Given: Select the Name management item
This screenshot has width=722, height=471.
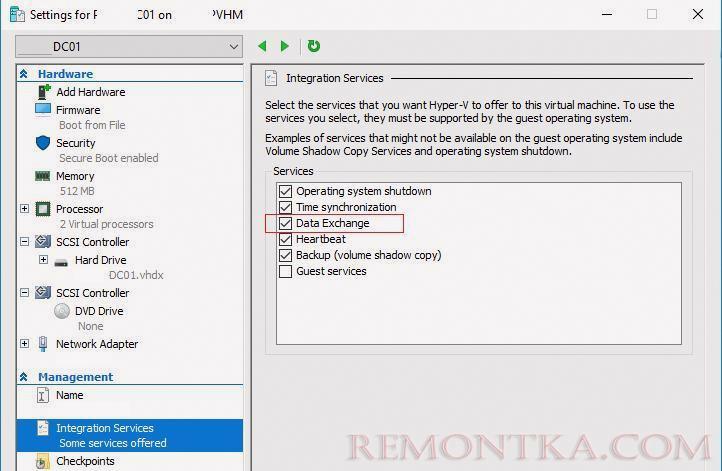Looking at the screenshot, I should [70, 395].
